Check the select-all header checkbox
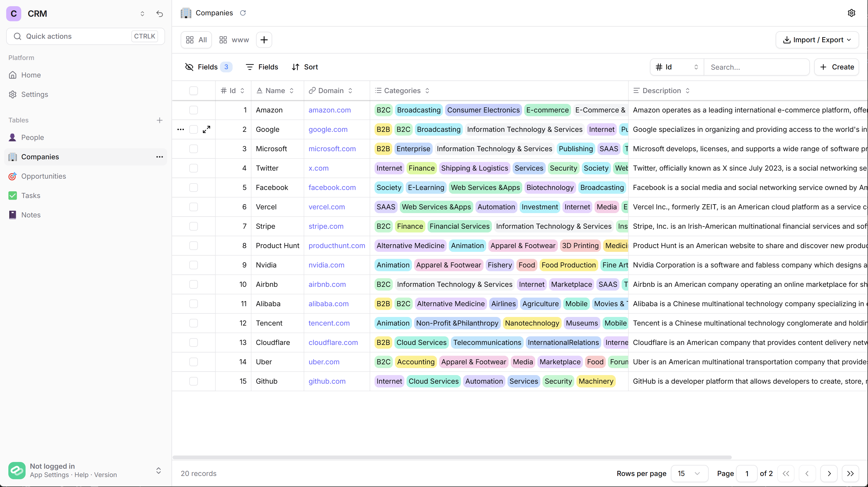Viewport: 868px width, 487px height. point(193,91)
